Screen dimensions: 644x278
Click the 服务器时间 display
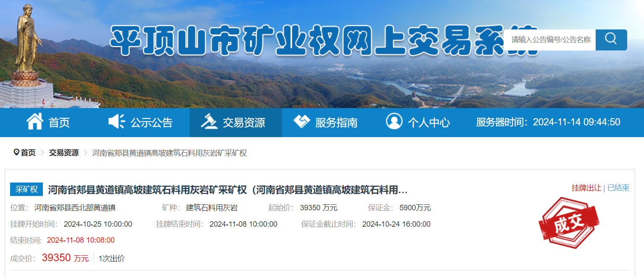point(548,122)
